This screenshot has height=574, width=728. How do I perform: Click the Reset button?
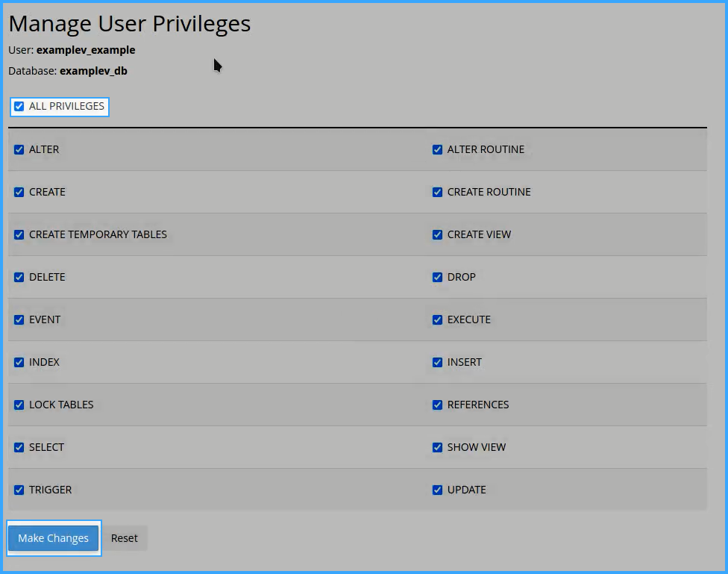tap(125, 538)
